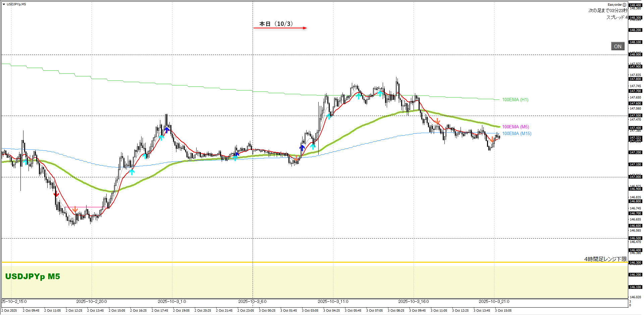Select the 本日 (10/3) text label
Image resolution: width=644 pixels, height=315 pixels.
(x=276, y=24)
